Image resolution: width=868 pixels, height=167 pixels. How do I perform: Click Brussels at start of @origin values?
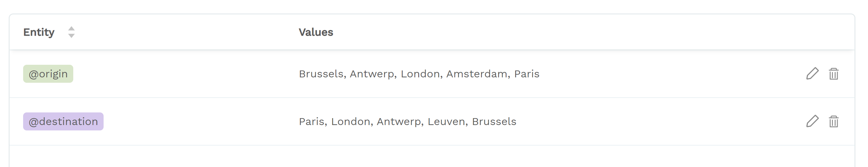321,74
